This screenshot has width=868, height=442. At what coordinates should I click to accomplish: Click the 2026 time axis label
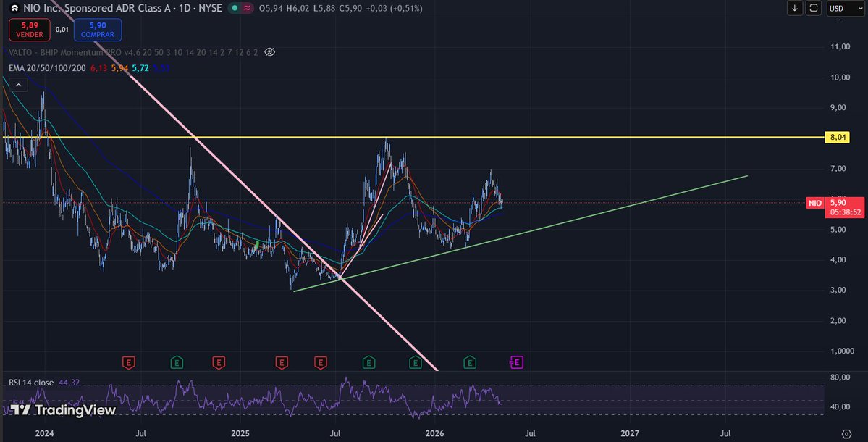[434, 433]
